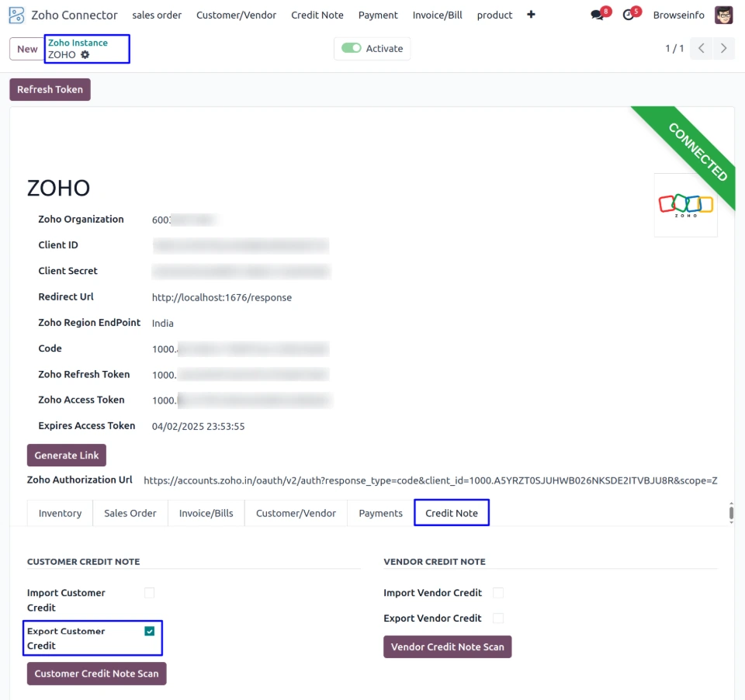Open the Browseinfo company switcher
Viewport: 745px width, 700px height.
678,15
